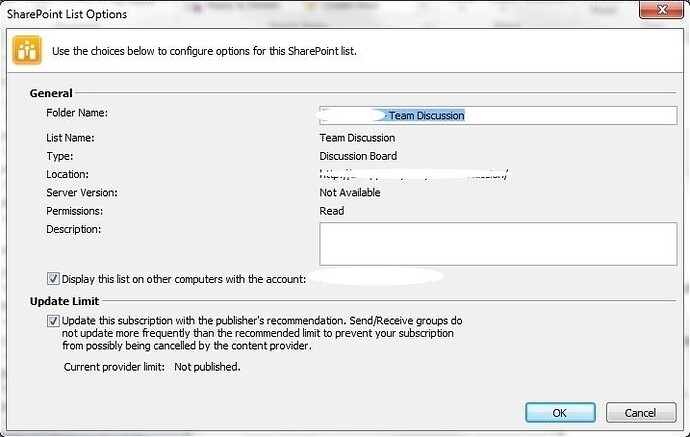Click OK to confirm list options

[560, 413]
